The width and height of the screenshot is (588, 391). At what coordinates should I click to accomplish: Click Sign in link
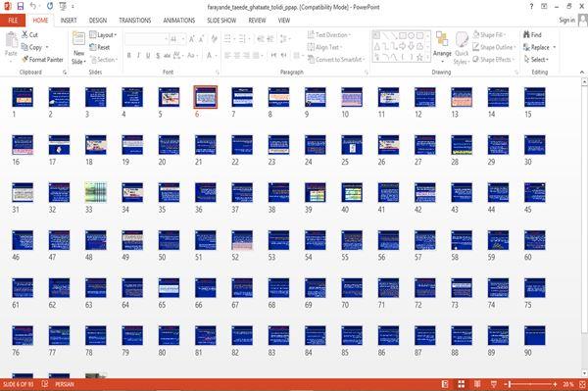point(566,20)
